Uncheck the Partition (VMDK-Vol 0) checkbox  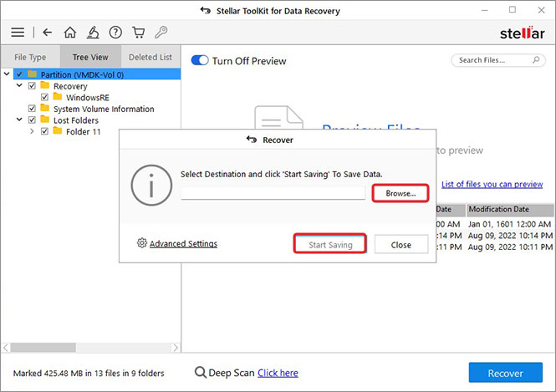19,74
